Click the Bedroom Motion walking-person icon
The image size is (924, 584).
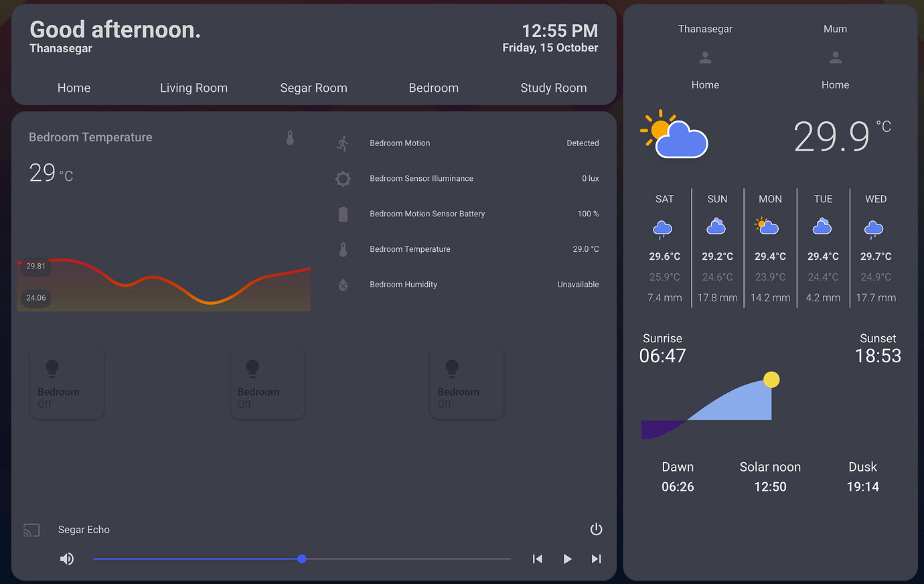coord(343,142)
